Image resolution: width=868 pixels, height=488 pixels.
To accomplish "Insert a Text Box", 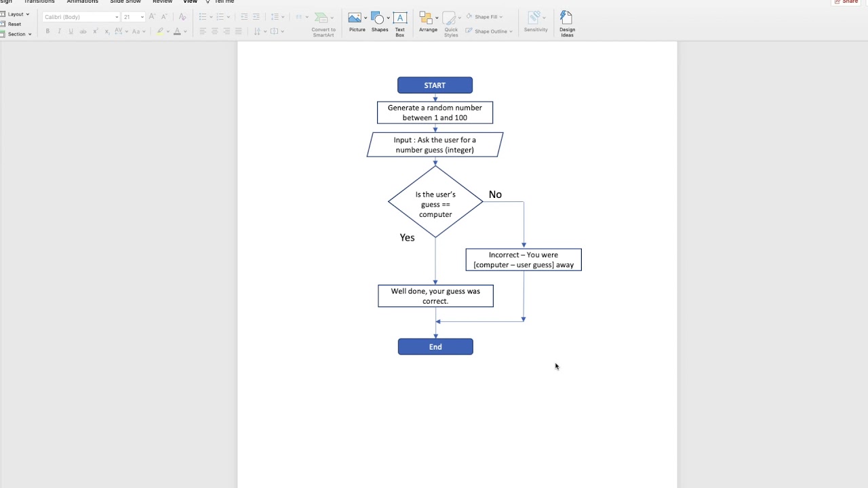I will pos(400,24).
